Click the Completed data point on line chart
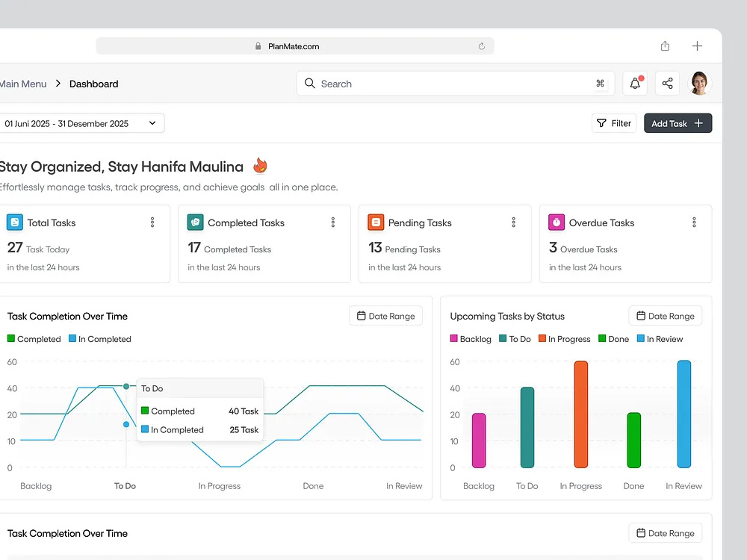This screenshot has width=747, height=560. pyautogui.click(x=126, y=386)
